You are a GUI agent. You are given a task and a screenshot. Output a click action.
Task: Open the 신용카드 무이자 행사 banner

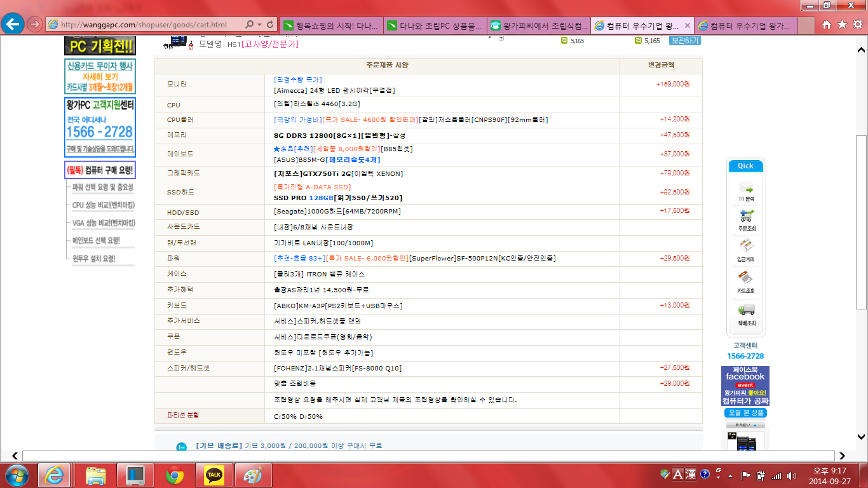point(100,76)
